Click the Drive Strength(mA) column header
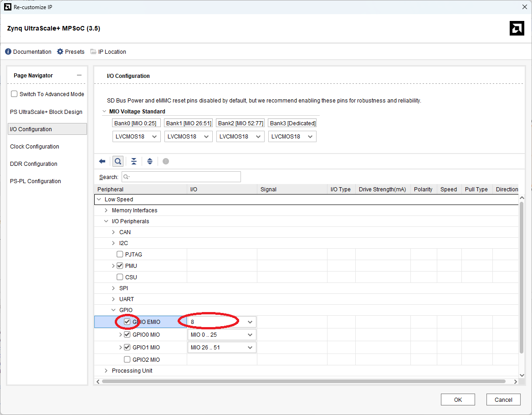This screenshot has height=415, width=532. (383, 189)
